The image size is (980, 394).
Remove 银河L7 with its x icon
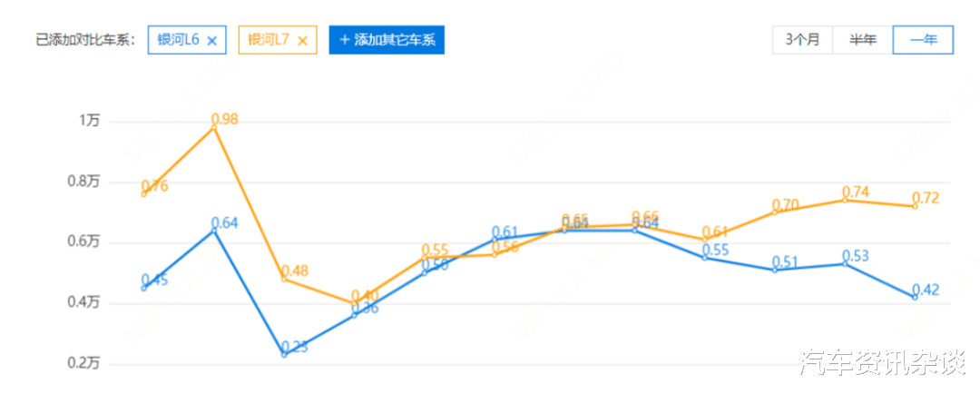click(x=302, y=41)
